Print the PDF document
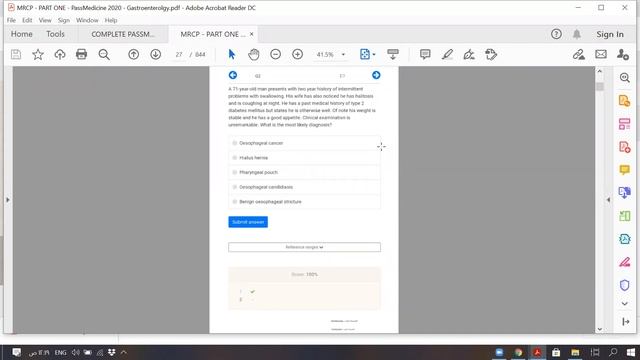 [82, 54]
